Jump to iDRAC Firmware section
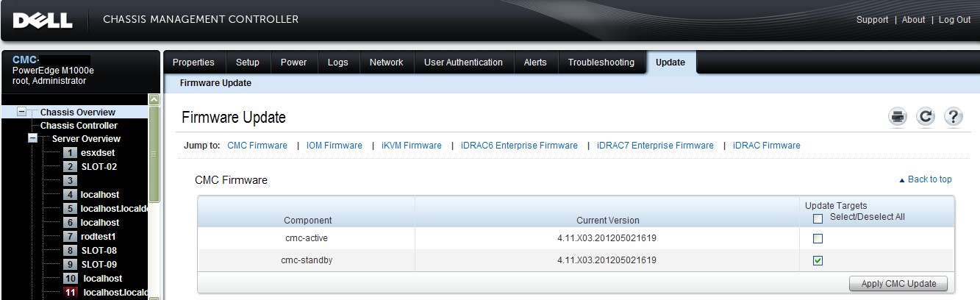This screenshot has height=300, width=980. (x=767, y=146)
